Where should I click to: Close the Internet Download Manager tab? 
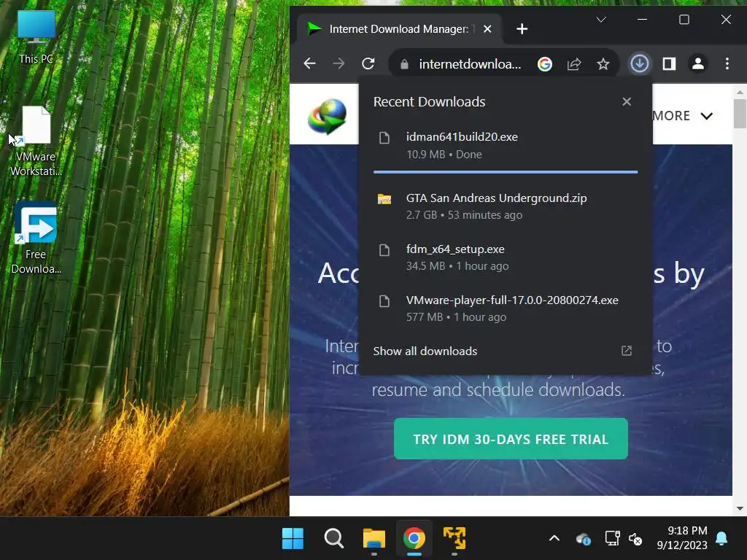point(487,29)
